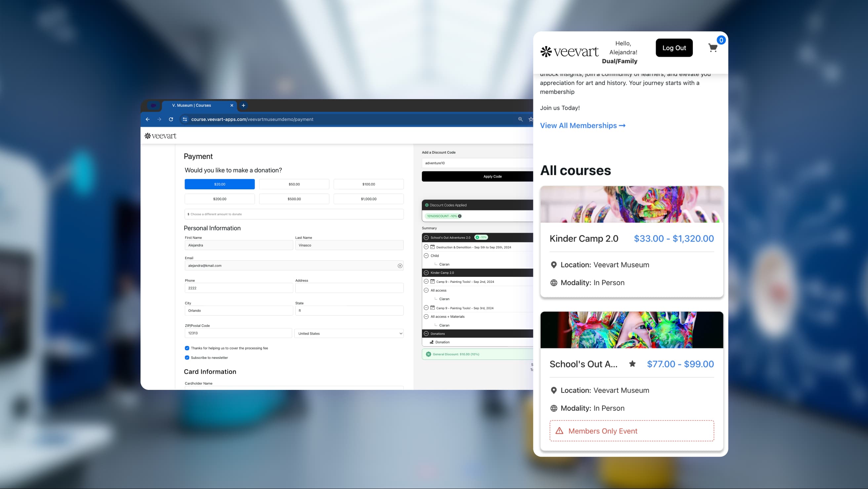Open the shopping cart icon

point(713,48)
